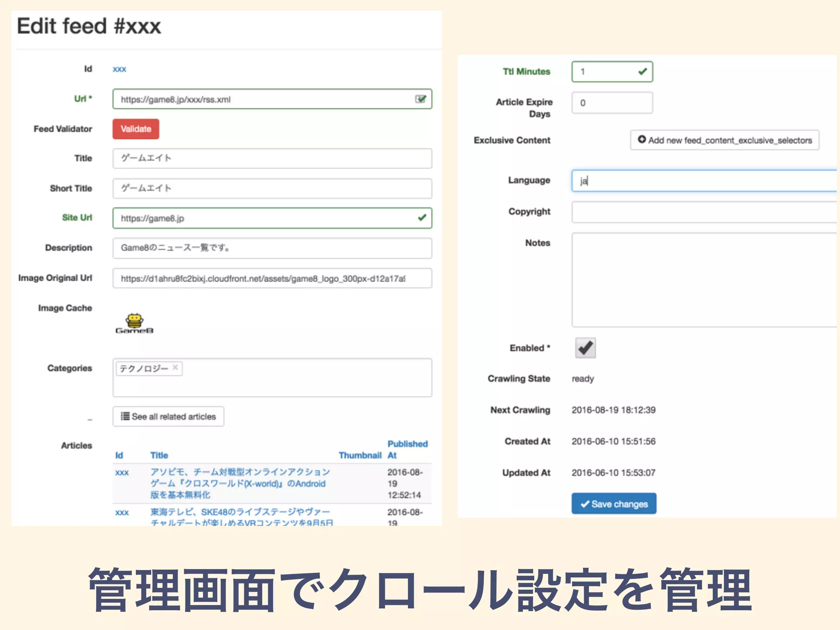The image size is (840, 630).
Task: Click the checkmark in Ttl Minutes field
Action: (x=642, y=72)
